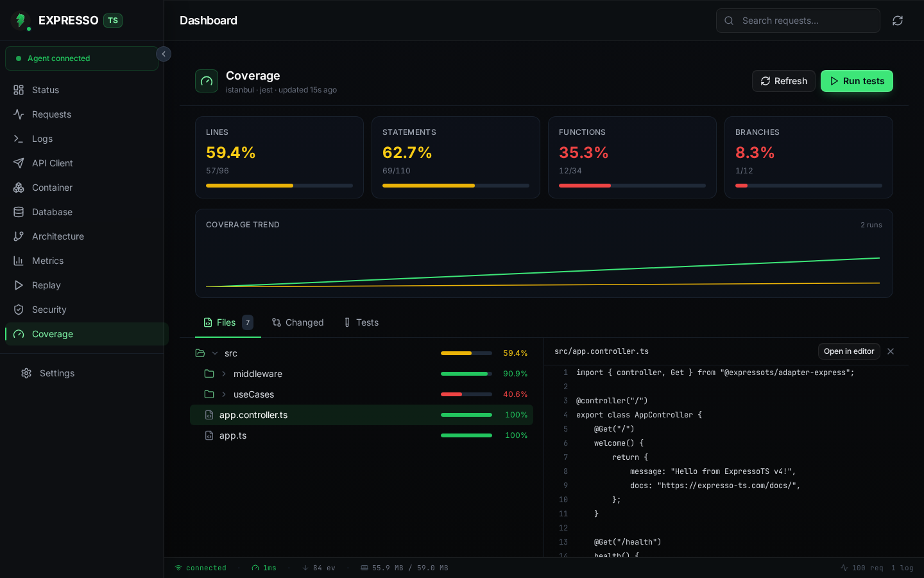
Task: Click the 35.3% functions value
Action: point(584,153)
